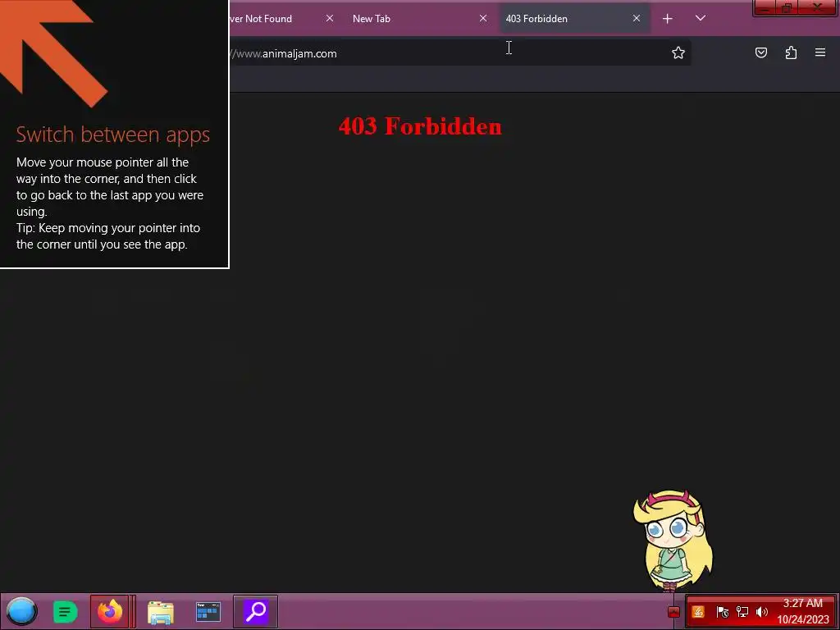Open the Firefox extensions puzzle icon

click(x=791, y=52)
